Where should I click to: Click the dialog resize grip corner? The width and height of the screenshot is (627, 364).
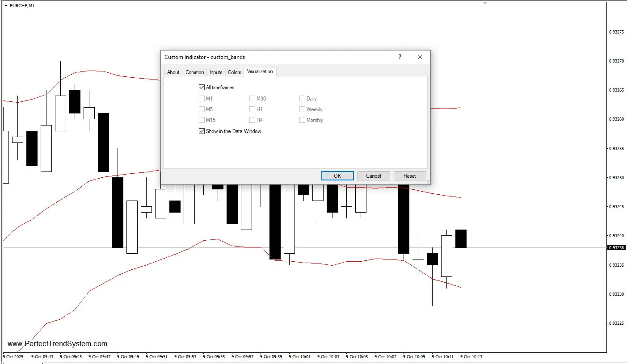click(428, 182)
